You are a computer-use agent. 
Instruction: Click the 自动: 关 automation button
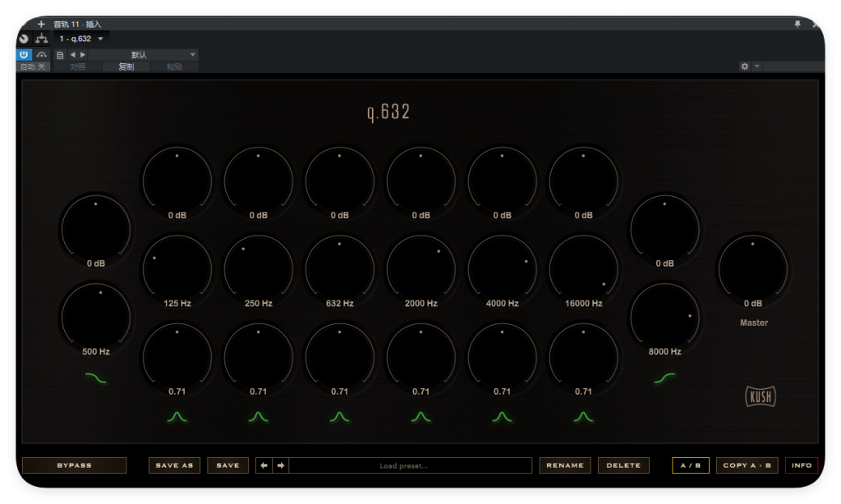tap(33, 66)
